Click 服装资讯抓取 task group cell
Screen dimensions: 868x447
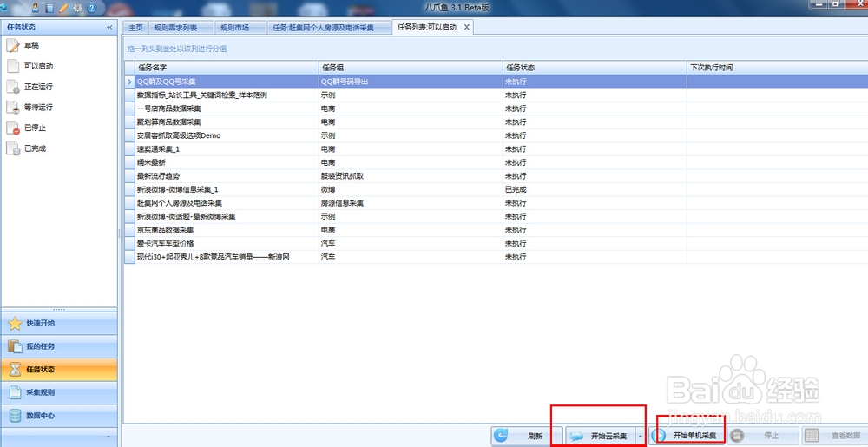[x=411, y=176]
